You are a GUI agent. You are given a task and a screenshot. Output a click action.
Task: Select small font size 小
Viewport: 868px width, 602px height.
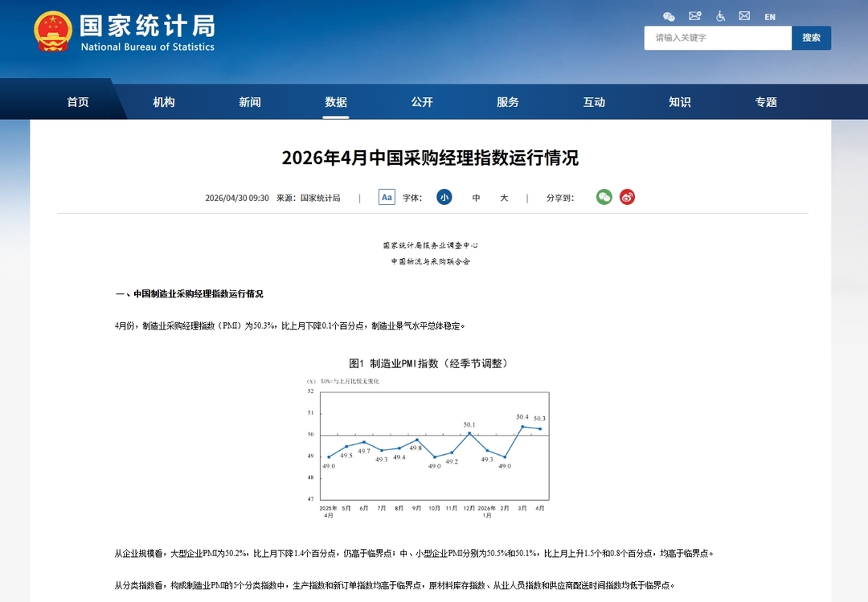(444, 197)
